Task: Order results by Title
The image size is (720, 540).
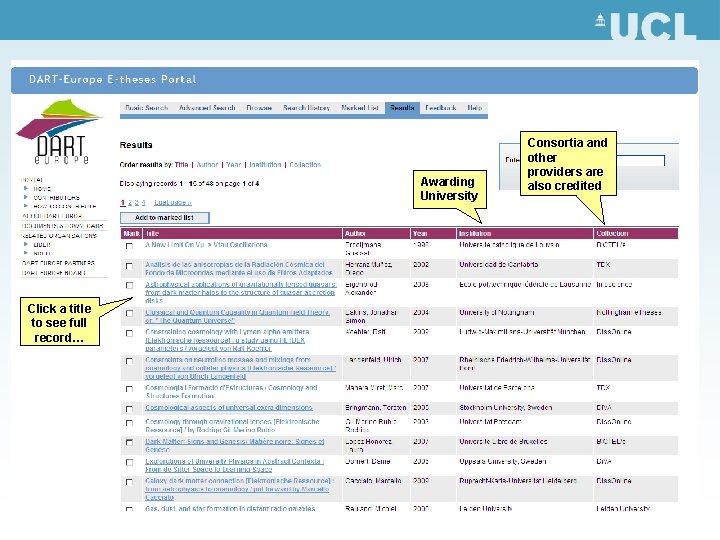Action: pos(181,164)
